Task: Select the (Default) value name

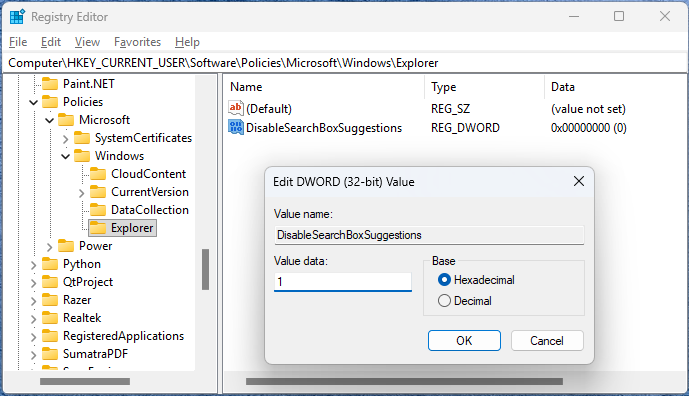Action: click(x=269, y=109)
